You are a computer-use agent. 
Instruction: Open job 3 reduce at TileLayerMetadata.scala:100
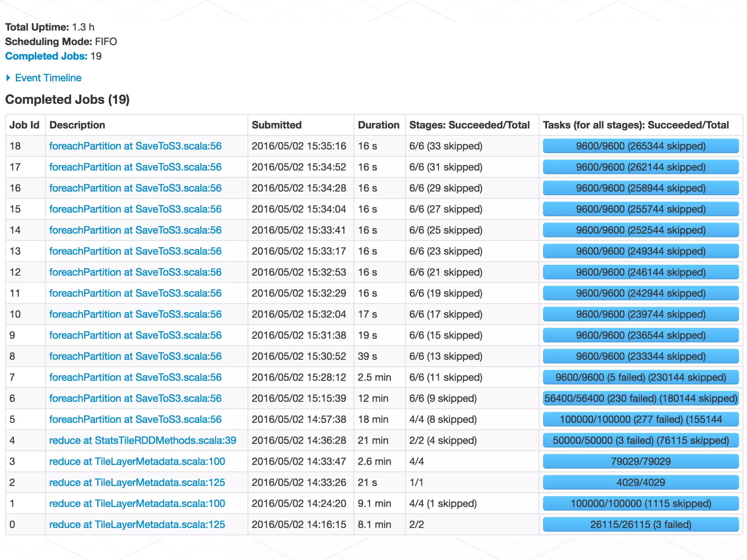click(x=137, y=462)
